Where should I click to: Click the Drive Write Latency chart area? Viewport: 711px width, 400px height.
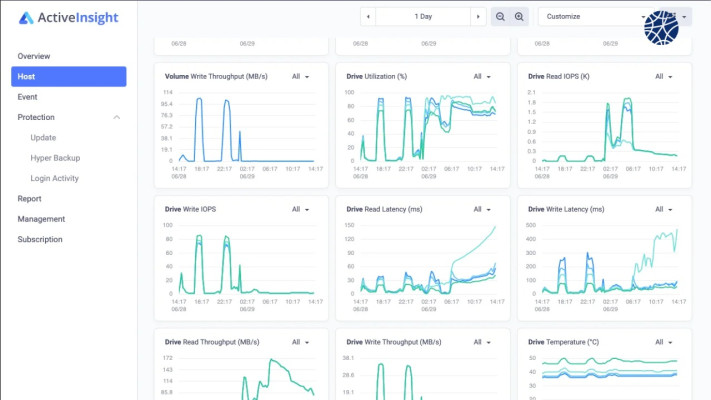tap(610, 259)
